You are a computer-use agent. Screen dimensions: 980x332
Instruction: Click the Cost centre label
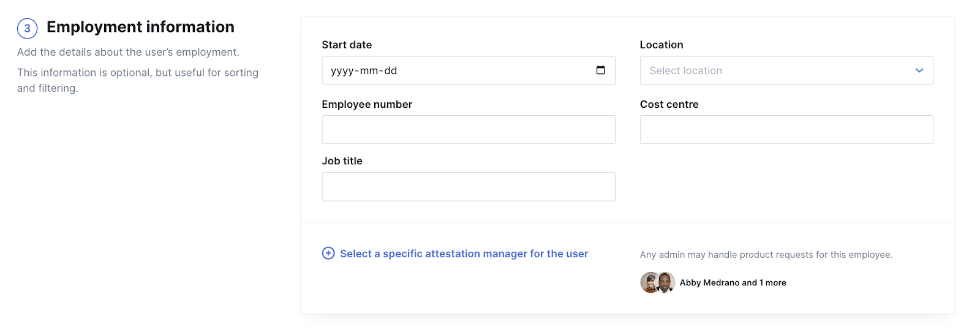669,104
